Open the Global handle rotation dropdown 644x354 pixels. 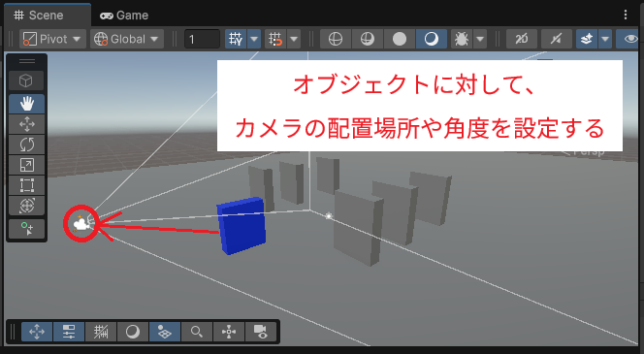127,39
